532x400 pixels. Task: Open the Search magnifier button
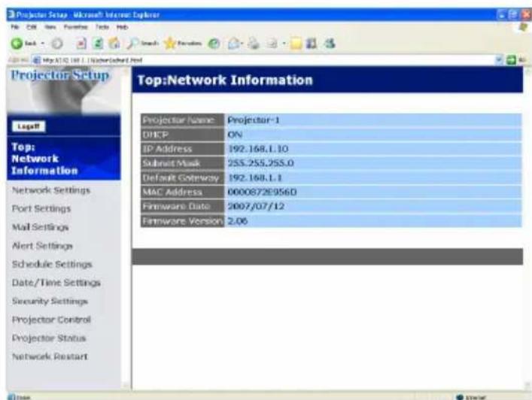coord(142,44)
